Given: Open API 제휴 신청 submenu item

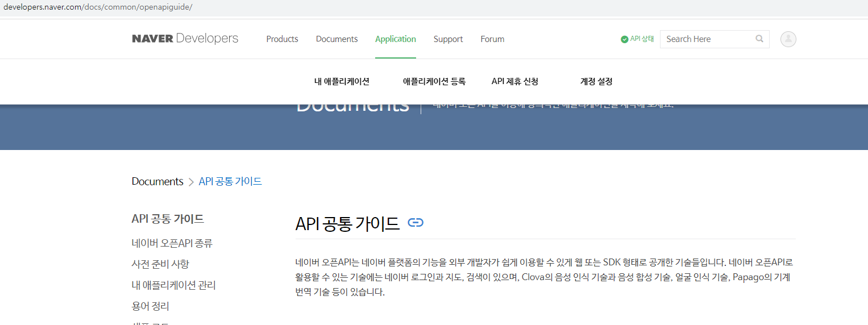Looking at the screenshot, I should click(515, 81).
